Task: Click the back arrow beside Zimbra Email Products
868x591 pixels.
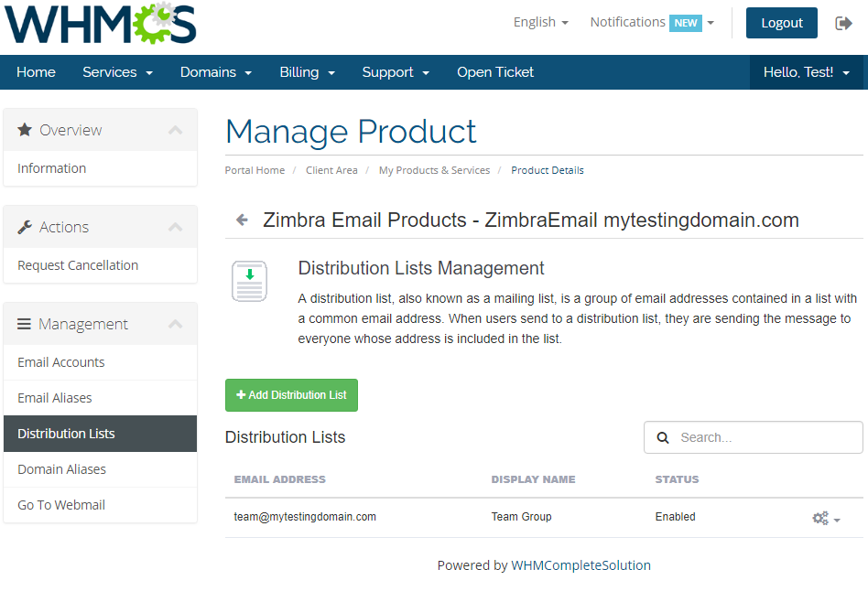Action: (x=242, y=220)
